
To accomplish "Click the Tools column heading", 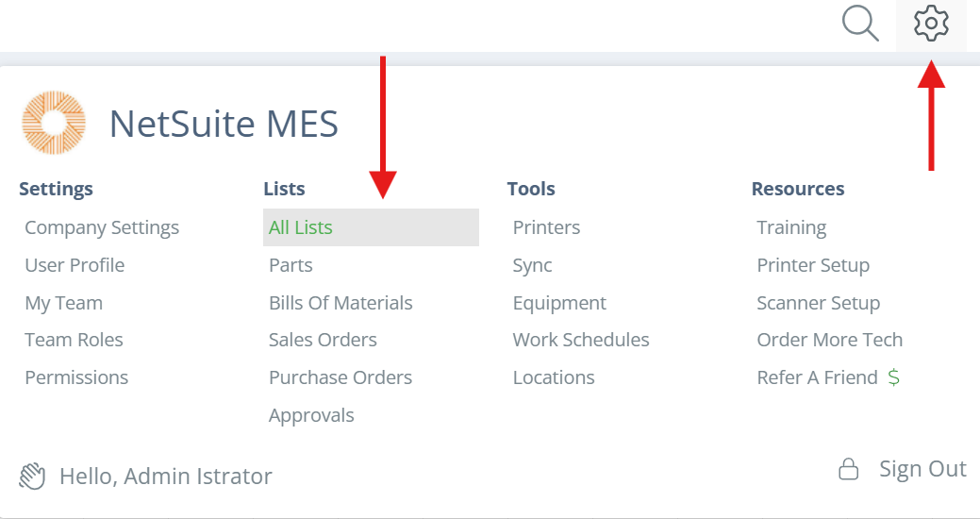I will (531, 189).
